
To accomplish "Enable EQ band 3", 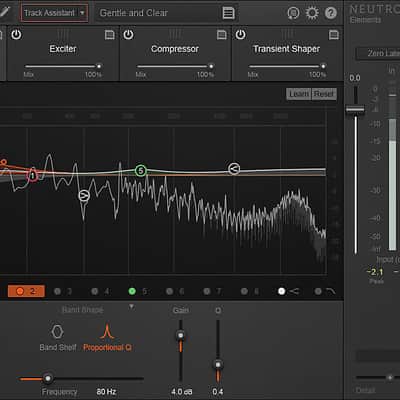I will click(x=57, y=291).
